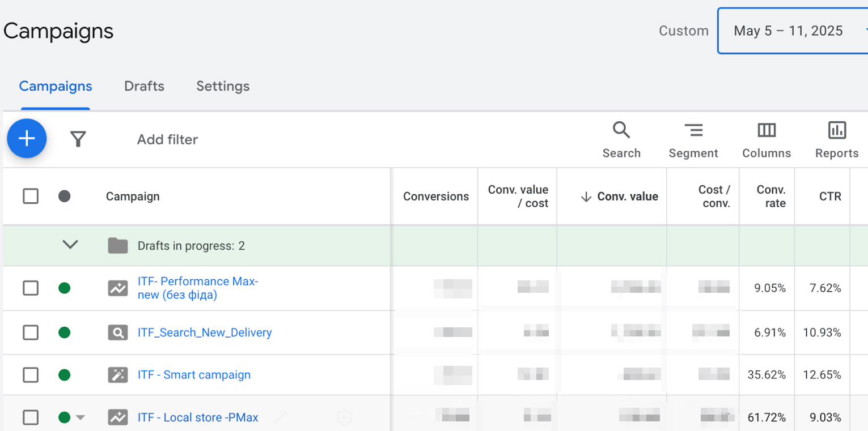
Task: Open the May 5 – 11, 2025 date range dropdown
Action: click(793, 31)
